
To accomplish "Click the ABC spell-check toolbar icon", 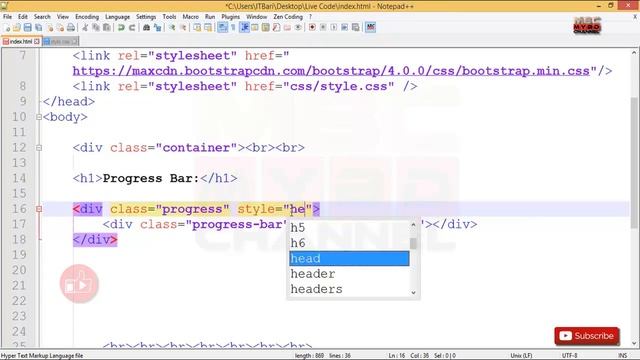I will [x=370, y=27].
